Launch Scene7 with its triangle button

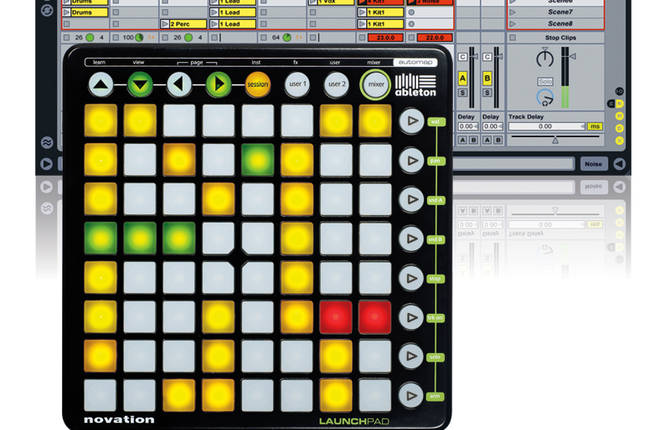tap(513, 12)
